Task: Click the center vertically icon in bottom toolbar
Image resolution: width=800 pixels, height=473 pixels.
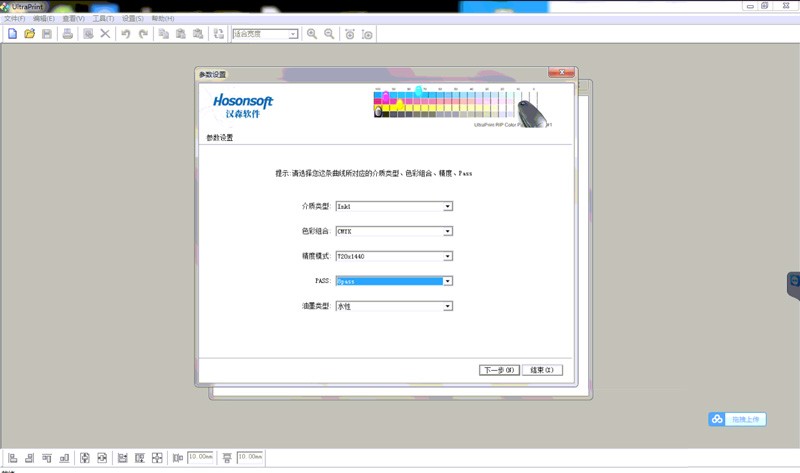Action: point(85,458)
